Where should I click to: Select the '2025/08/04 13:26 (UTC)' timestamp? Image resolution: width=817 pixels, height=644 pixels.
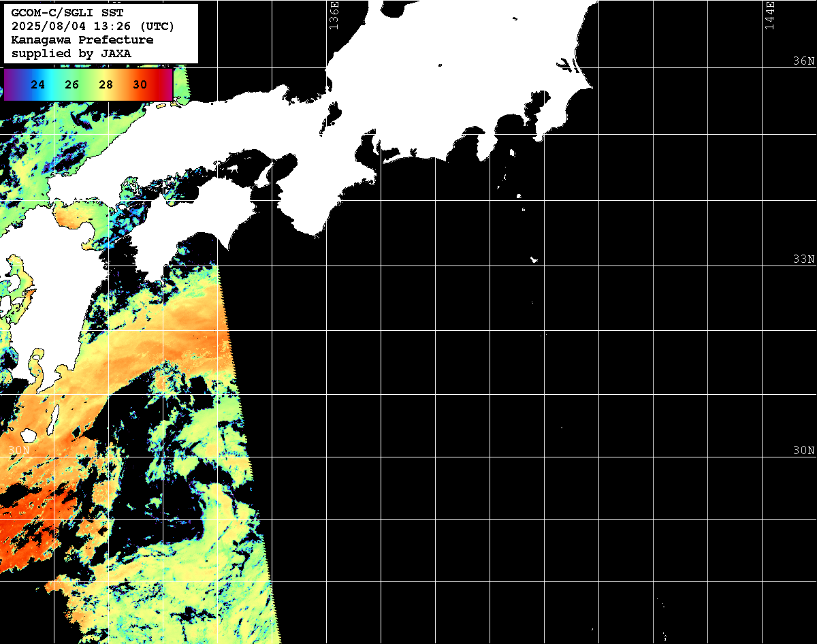click(x=93, y=27)
